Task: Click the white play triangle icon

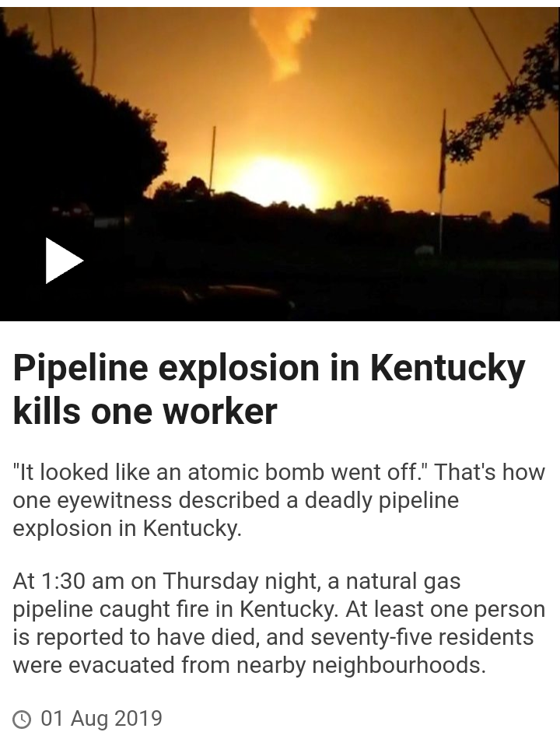Action: tap(65, 261)
